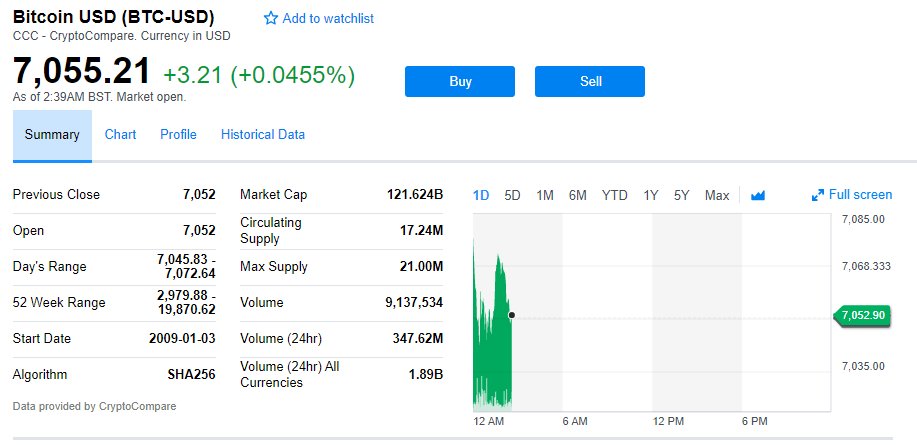Click the 7,035.00 axis label

click(863, 366)
